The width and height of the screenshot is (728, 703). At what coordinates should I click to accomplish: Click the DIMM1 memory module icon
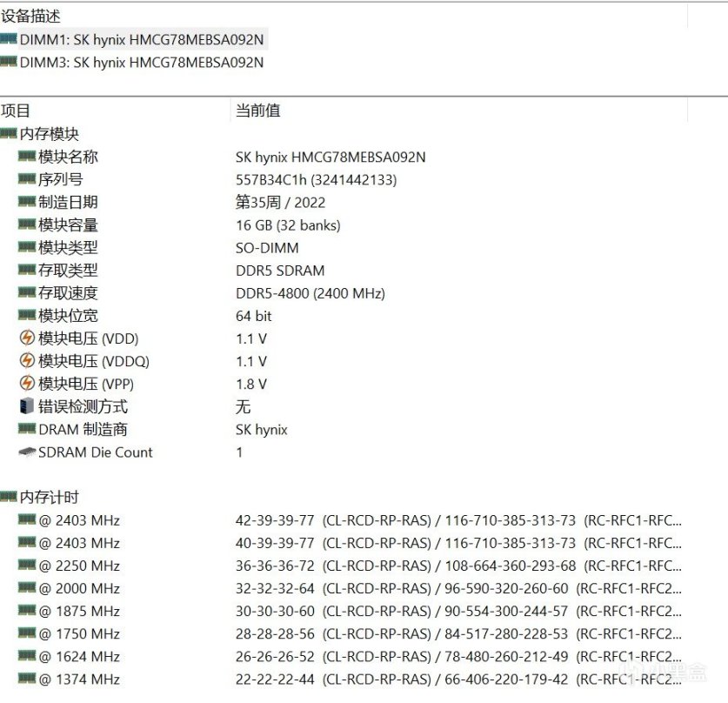pyautogui.click(x=9, y=38)
